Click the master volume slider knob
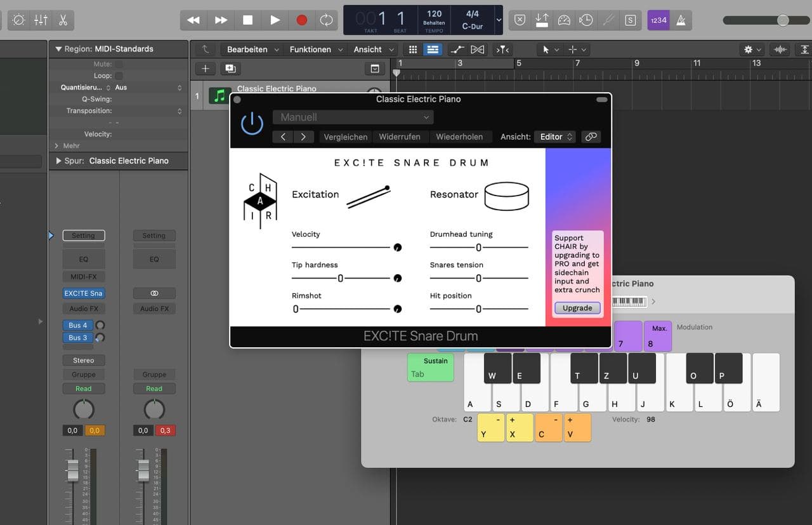 783,20
